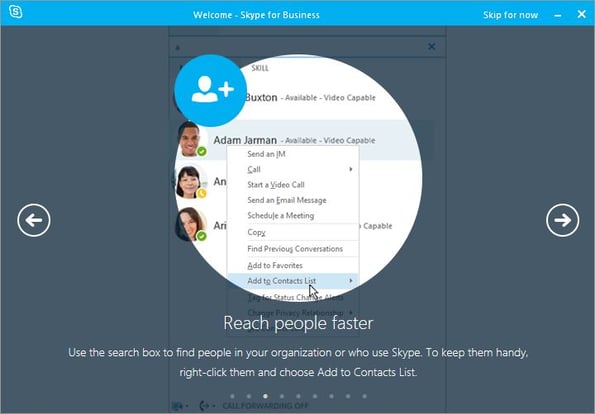Image resolution: width=595 pixels, height=414 pixels.
Task: Expand the Add to Contacts List submenu arrow
Action: pos(351,281)
